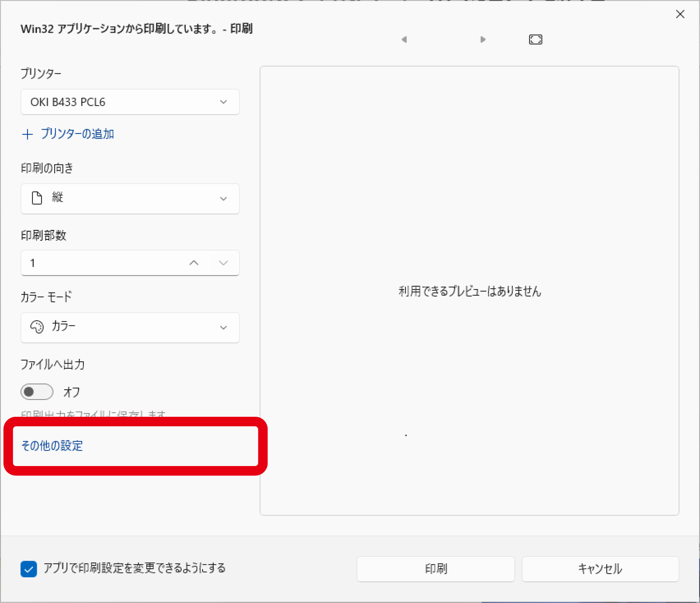Viewport: 700px width, 603px height.
Task: Go to next preview page arrow
Action: tap(483, 39)
